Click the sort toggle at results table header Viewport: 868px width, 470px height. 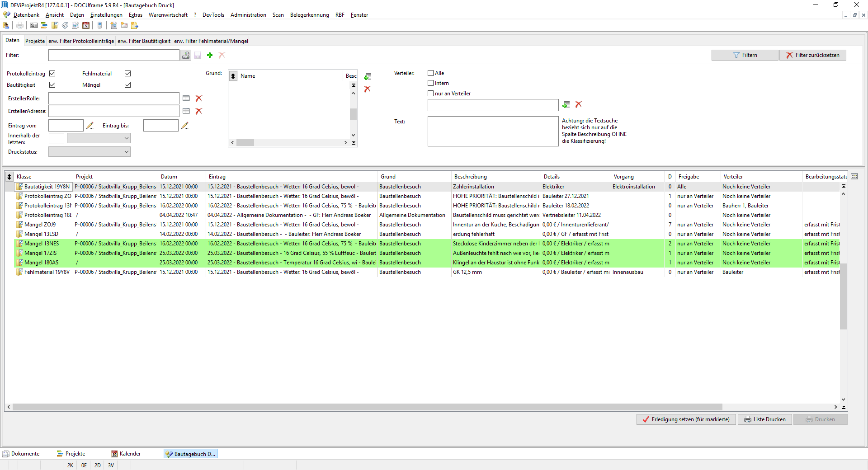(9, 177)
